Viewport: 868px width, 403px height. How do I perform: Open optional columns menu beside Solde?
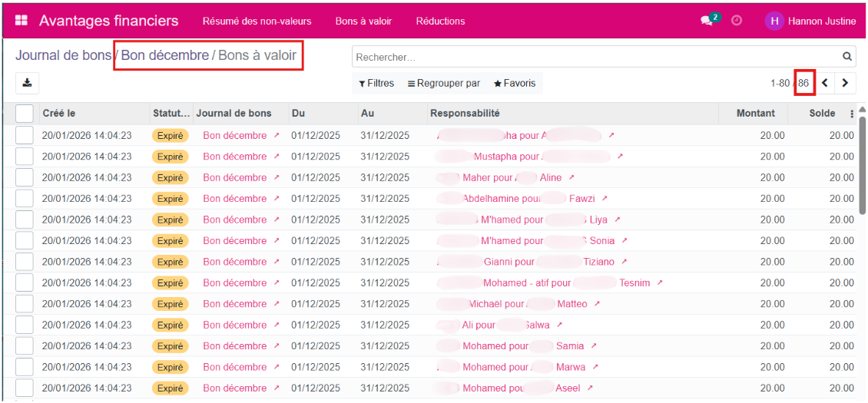(x=852, y=114)
